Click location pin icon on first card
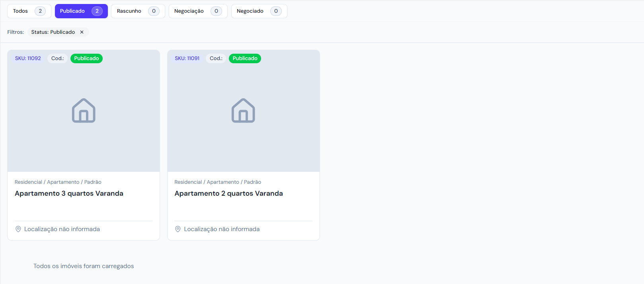This screenshot has width=644, height=284. click(x=18, y=229)
